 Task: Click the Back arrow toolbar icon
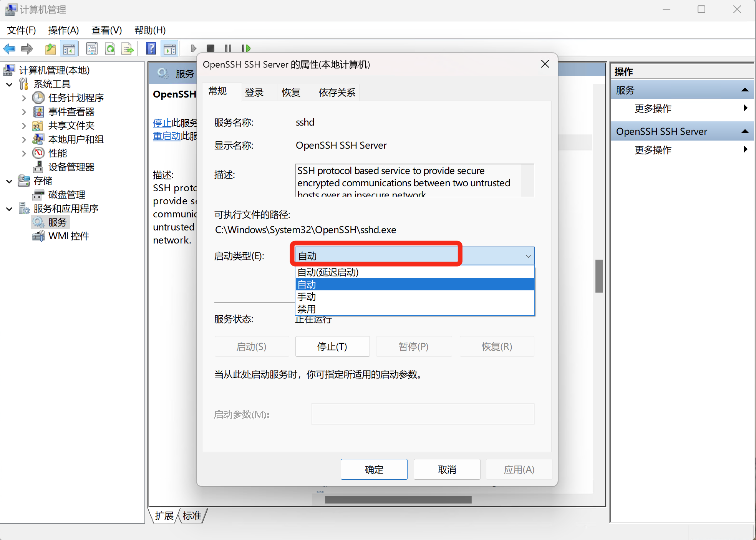9,49
